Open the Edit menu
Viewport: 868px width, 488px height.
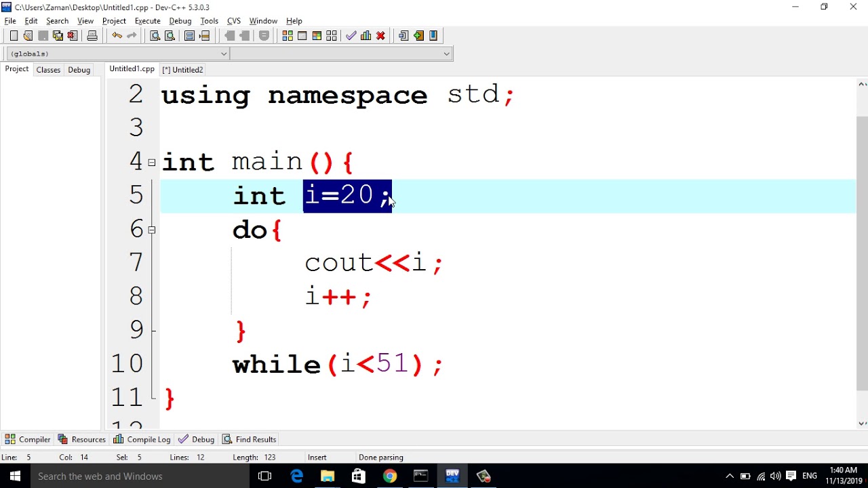31,21
